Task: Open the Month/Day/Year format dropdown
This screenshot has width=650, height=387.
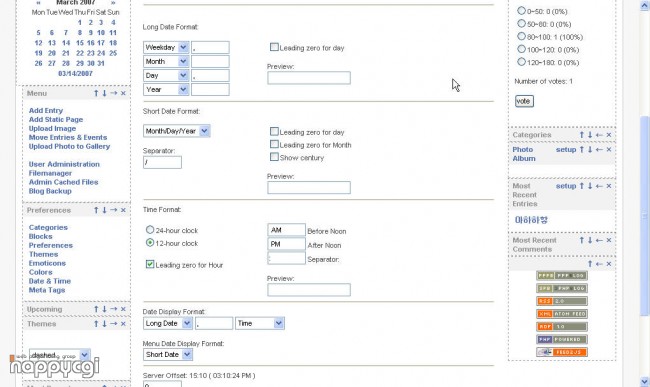Action: 177,131
